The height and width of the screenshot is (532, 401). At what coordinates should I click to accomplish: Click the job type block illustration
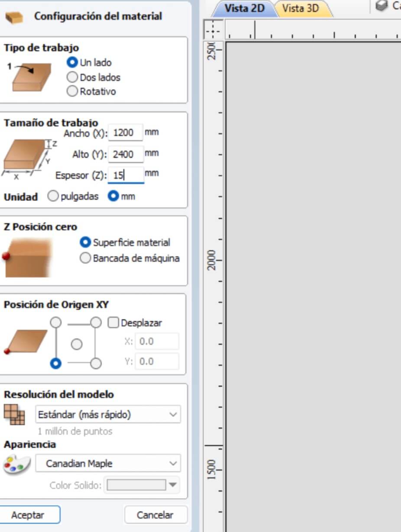pos(29,77)
